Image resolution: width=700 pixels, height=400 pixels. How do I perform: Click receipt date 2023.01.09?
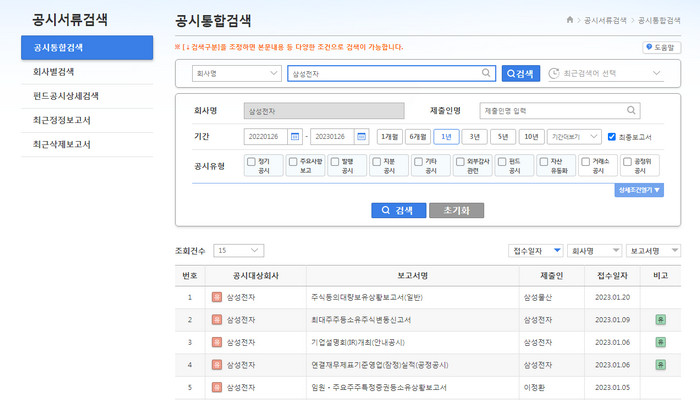click(612, 320)
